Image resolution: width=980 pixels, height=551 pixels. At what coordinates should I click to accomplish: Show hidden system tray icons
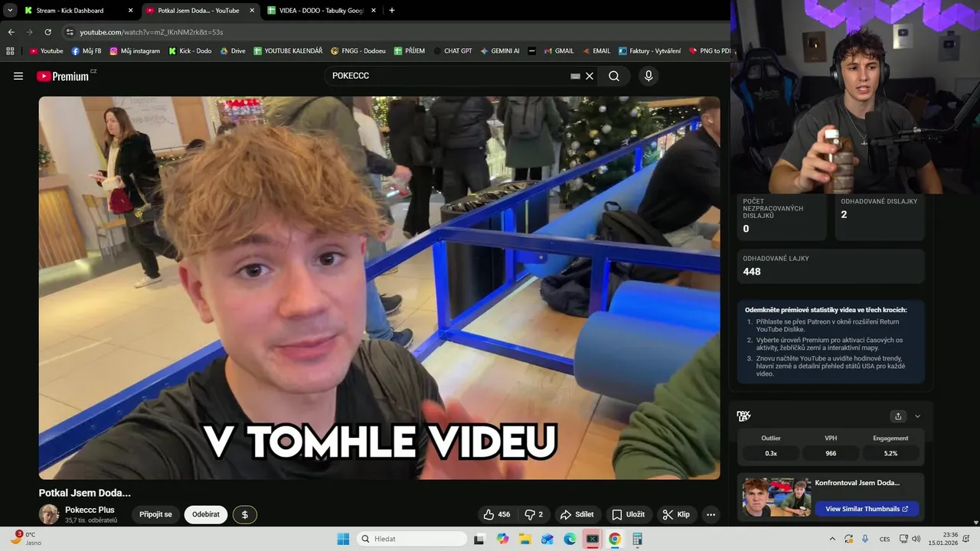click(x=832, y=539)
